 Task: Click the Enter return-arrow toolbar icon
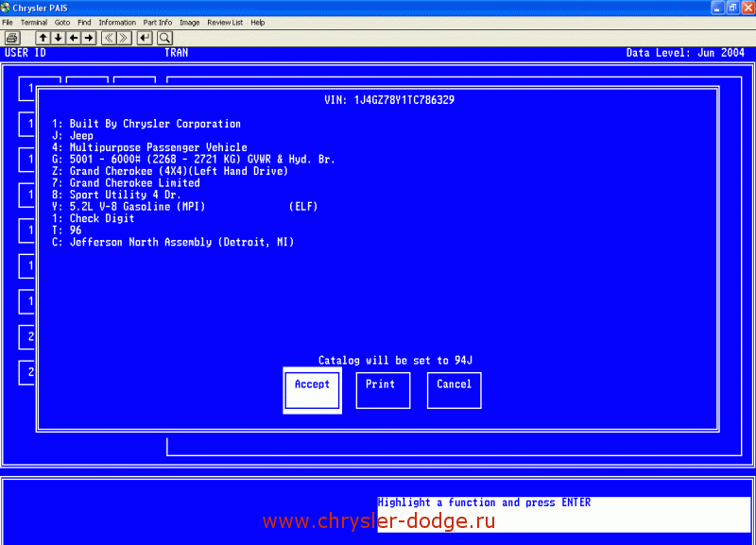click(x=145, y=38)
